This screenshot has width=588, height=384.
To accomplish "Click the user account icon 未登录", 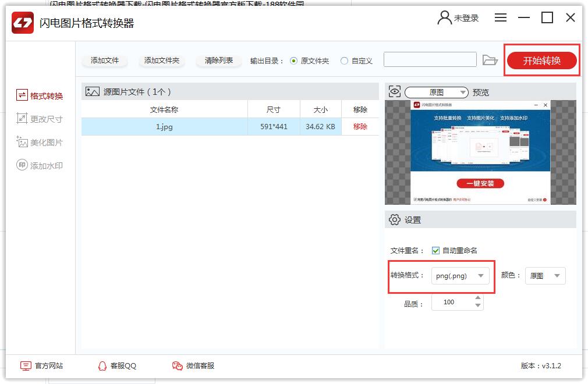I will pyautogui.click(x=445, y=18).
